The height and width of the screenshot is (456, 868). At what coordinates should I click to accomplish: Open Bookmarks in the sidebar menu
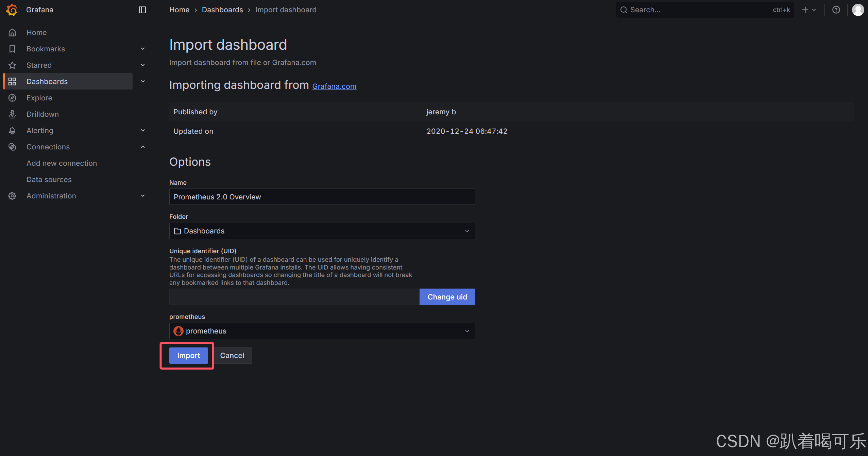[46, 49]
